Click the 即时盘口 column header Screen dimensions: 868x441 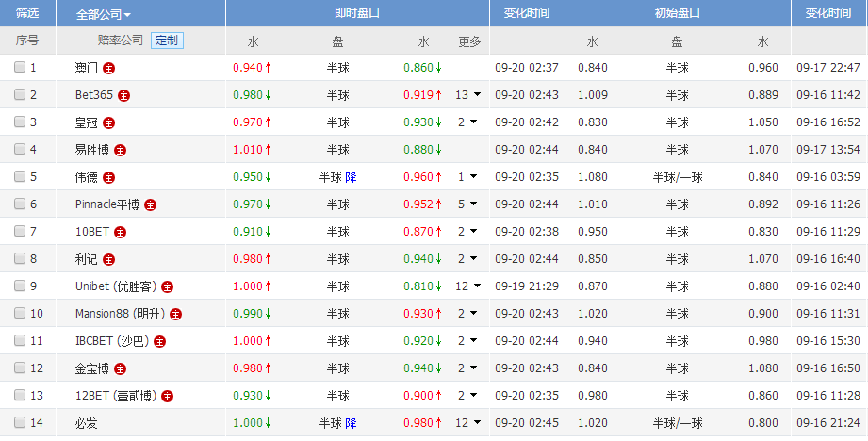[357, 13]
